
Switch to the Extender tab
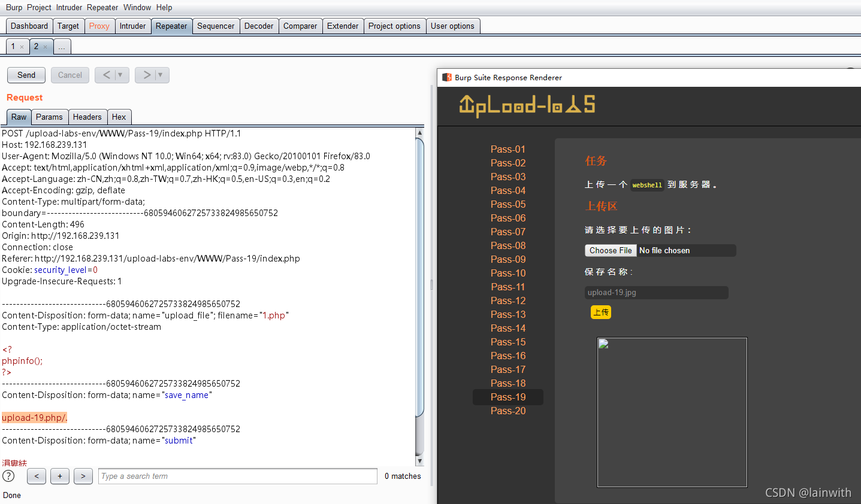coord(343,26)
